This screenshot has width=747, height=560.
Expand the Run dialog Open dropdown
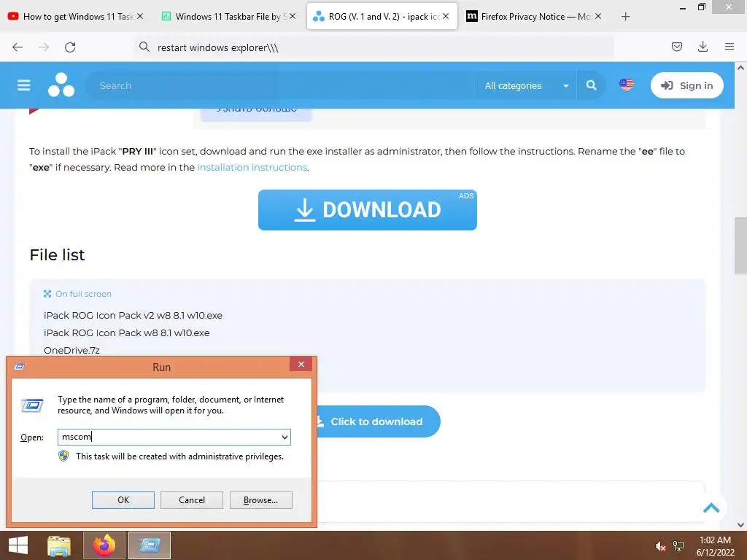coord(285,437)
